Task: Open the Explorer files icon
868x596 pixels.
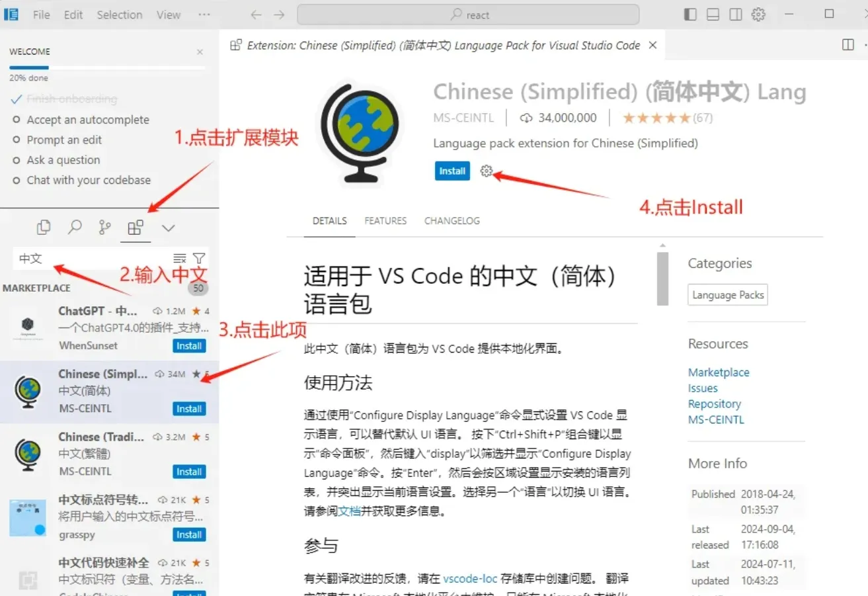Action: point(44,228)
